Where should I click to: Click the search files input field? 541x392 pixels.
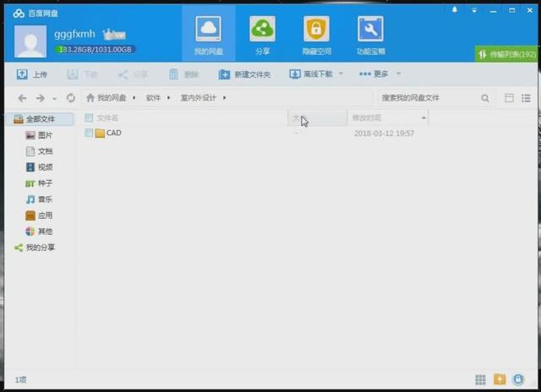pyautogui.click(x=428, y=98)
